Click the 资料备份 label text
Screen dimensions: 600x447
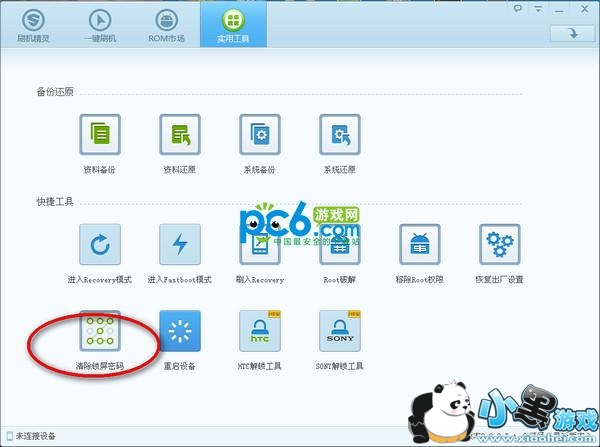[99, 170]
